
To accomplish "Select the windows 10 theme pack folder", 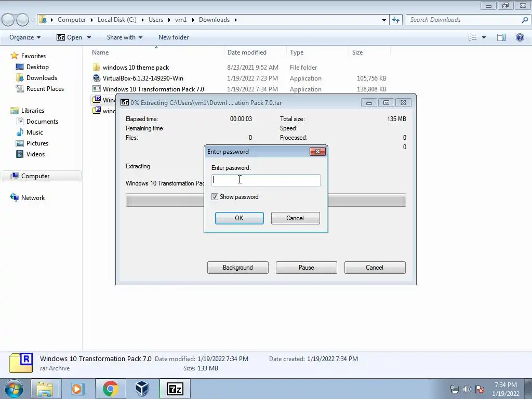I will pos(136,68).
